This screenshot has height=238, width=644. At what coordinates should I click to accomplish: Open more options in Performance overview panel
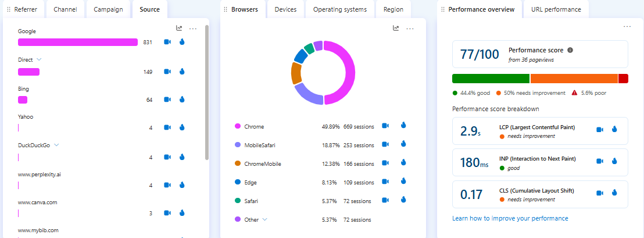coord(627,26)
